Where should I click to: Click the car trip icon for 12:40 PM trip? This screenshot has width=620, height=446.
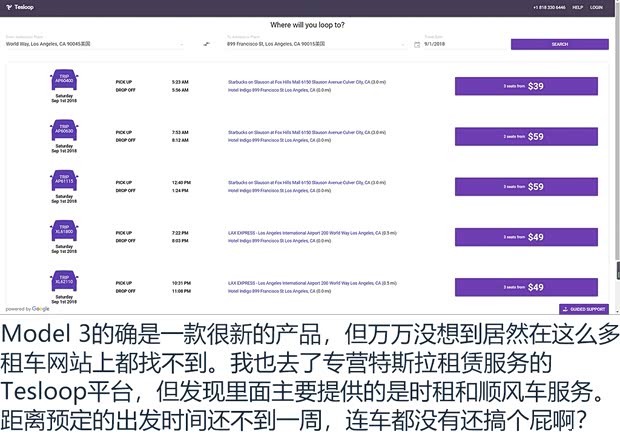pos(64,180)
